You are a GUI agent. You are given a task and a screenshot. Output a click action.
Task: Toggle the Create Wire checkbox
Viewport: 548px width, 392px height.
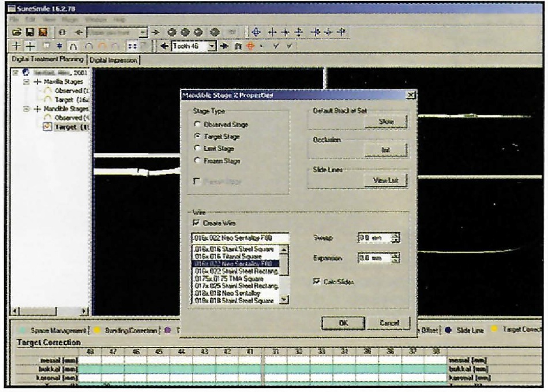pos(196,223)
